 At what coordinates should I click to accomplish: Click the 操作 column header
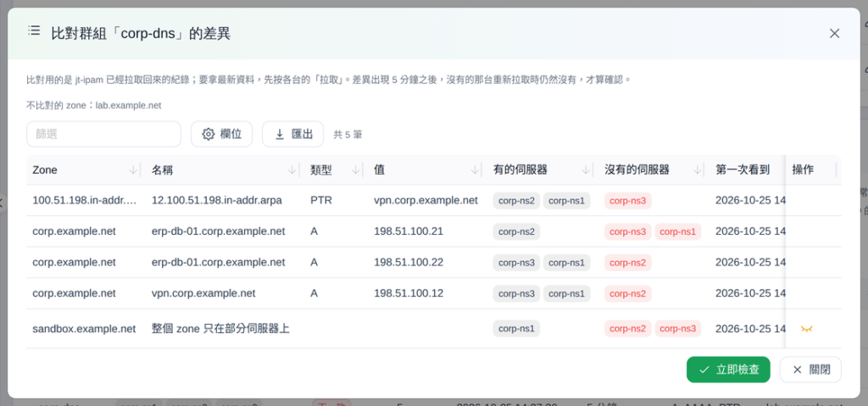[803, 170]
